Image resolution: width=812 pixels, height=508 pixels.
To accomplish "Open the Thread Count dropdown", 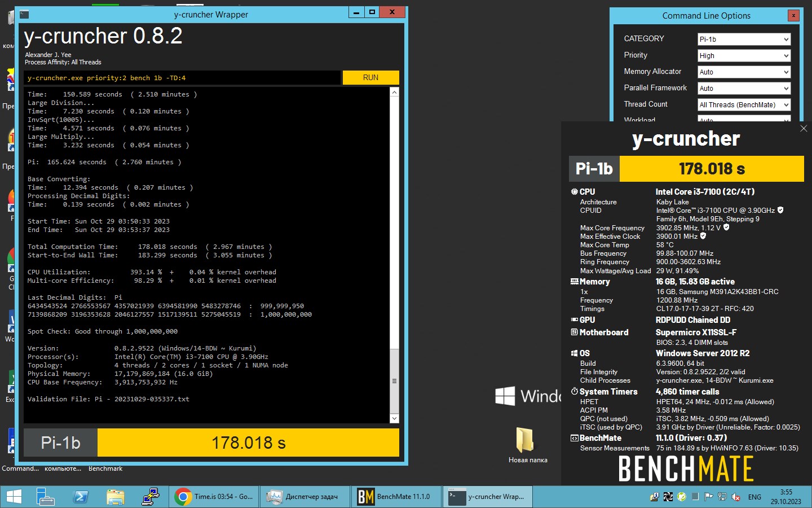I will [x=744, y=104].
